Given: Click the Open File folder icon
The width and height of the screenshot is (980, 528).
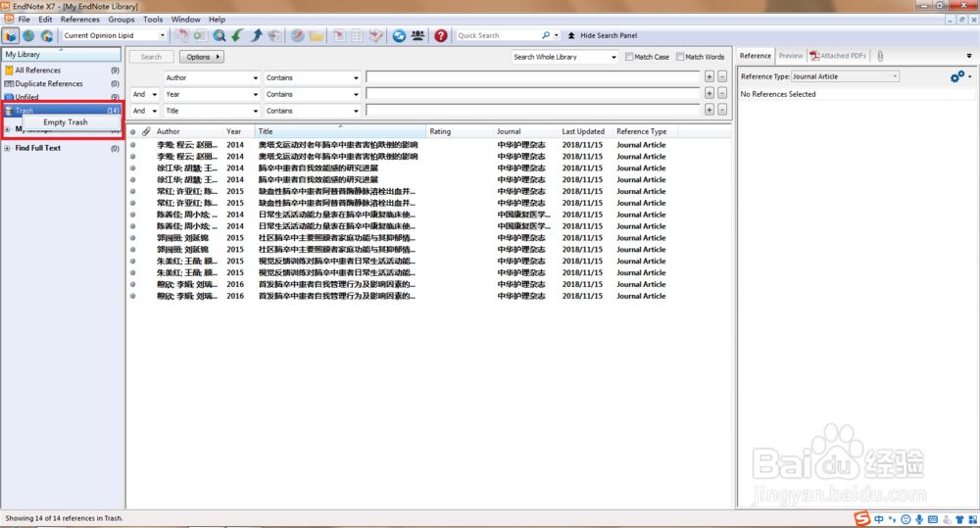Looking at the screenshot, I should [317, 35].
